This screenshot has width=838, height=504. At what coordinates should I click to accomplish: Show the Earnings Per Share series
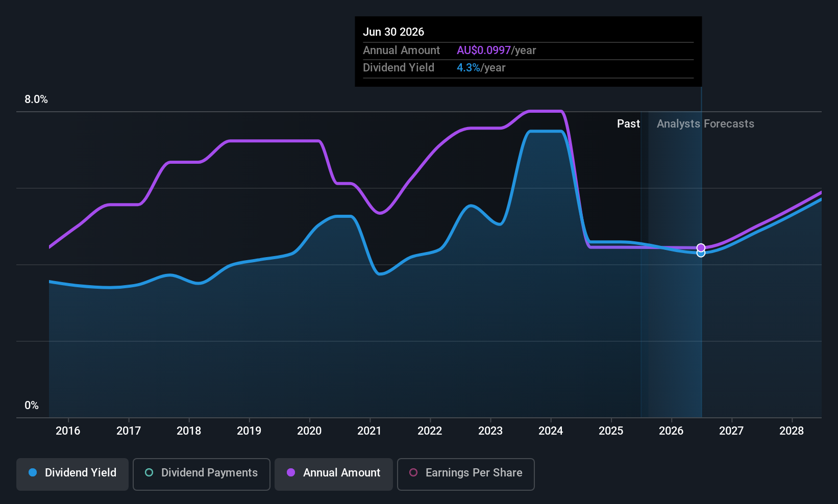(x=466, y=474)
